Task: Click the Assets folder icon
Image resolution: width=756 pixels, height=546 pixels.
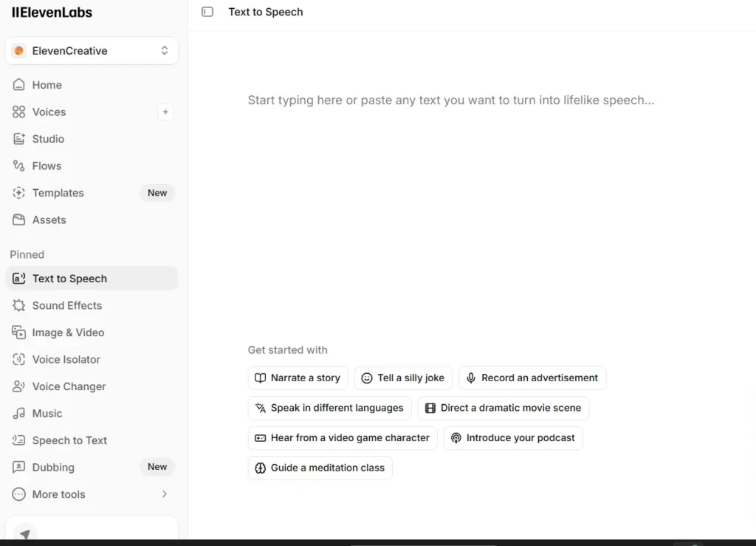Action: point(18,220)
